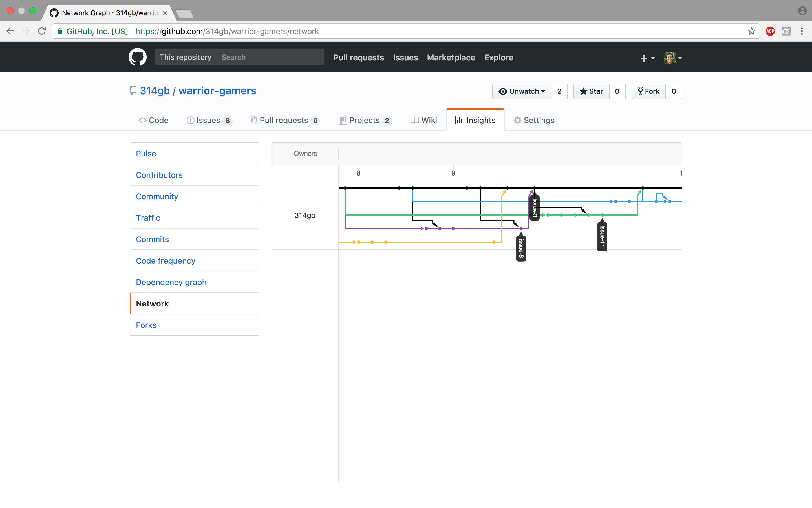Image resolution: width=812 pixels, height=508 pixels.
Task: Focus the GitHub search field
Action: pos(270,57)
